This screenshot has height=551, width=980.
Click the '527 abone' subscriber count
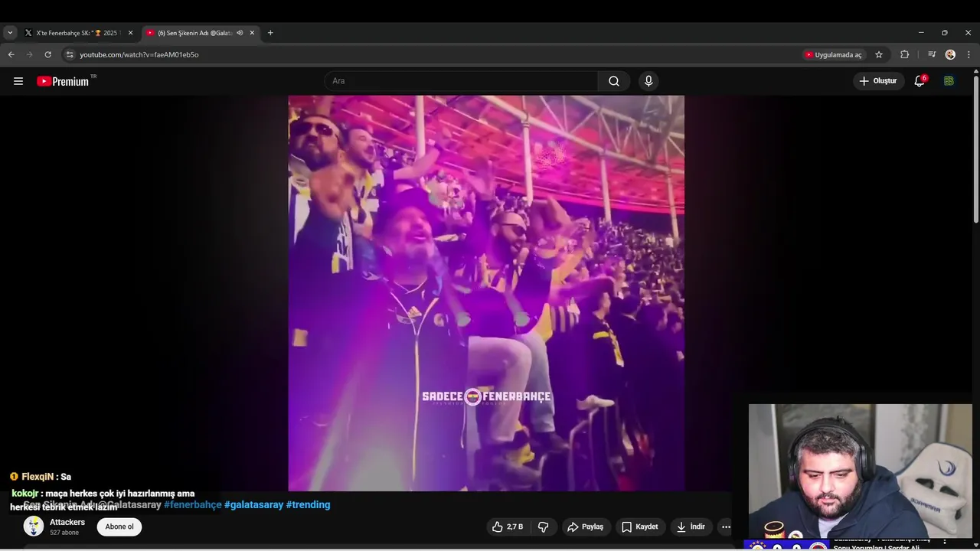tap(64, 533)
